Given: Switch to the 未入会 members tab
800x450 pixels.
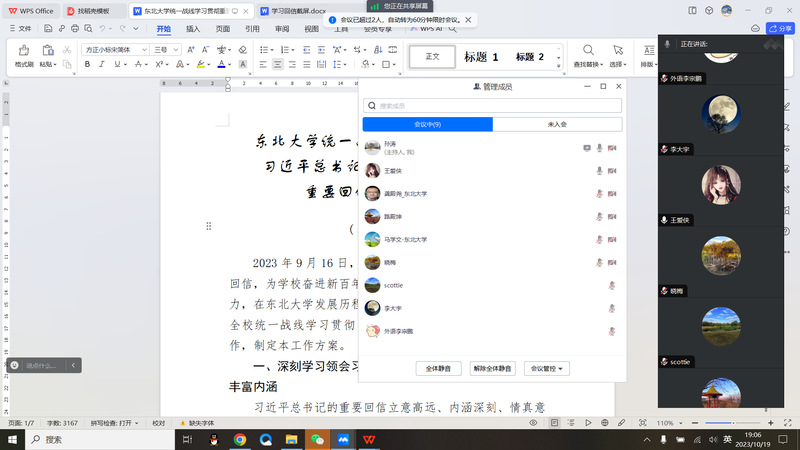Looking at the screenshot, I should tap(557, 124).
